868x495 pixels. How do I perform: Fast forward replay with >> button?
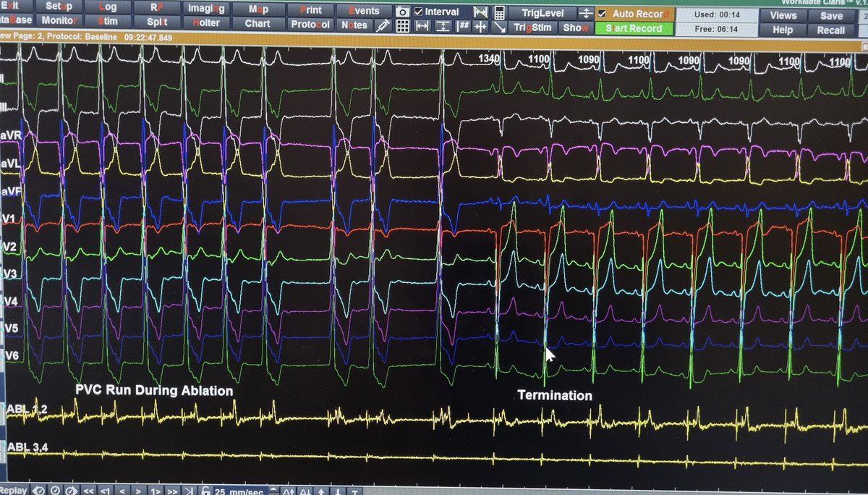pyautogui.click(x=172, y=490)
